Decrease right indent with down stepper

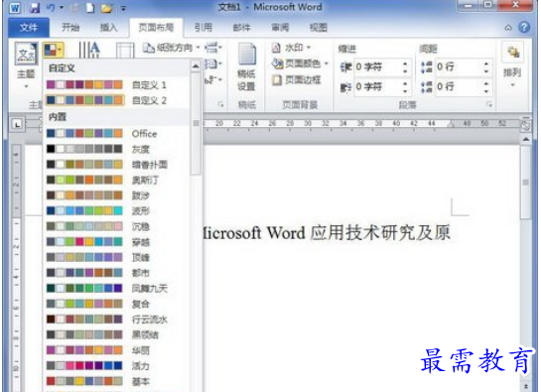(x=405, y=91)
